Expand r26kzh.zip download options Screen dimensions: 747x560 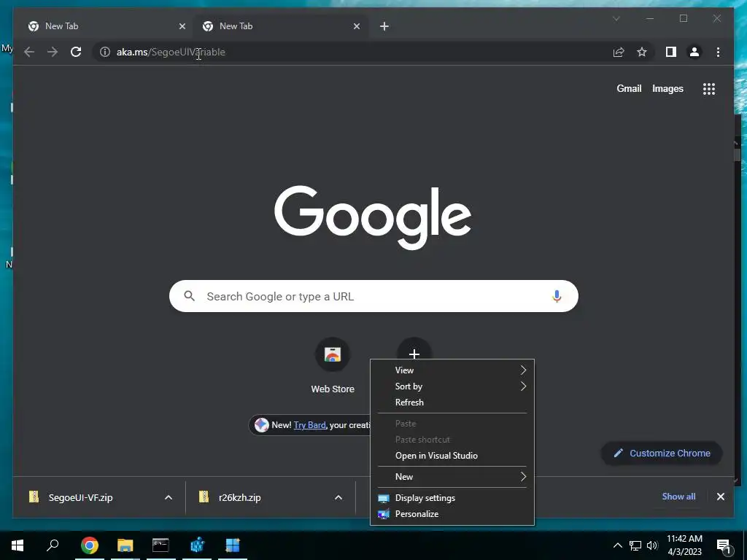tap(338, 497)
